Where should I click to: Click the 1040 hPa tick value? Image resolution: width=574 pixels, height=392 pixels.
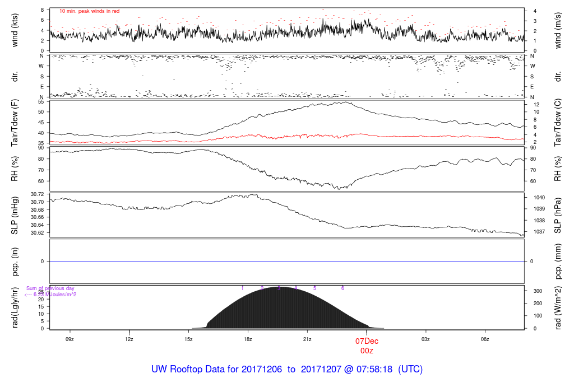tap(539, 198)
